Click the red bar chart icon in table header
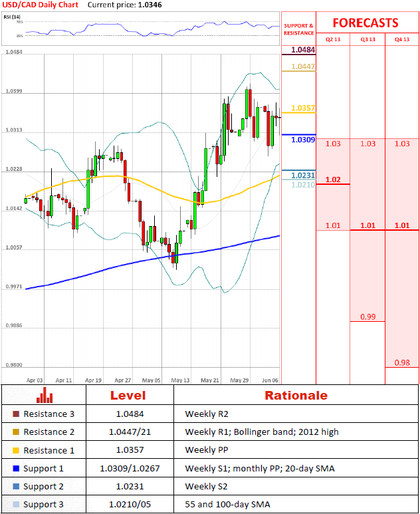 pos(45,395)
